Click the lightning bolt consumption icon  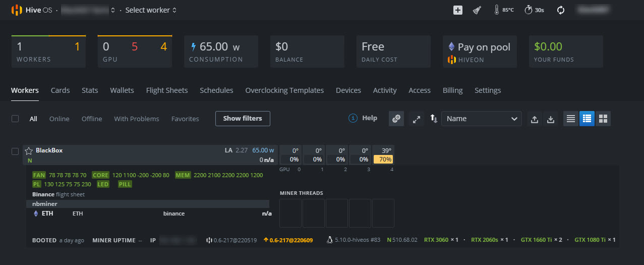193,47
